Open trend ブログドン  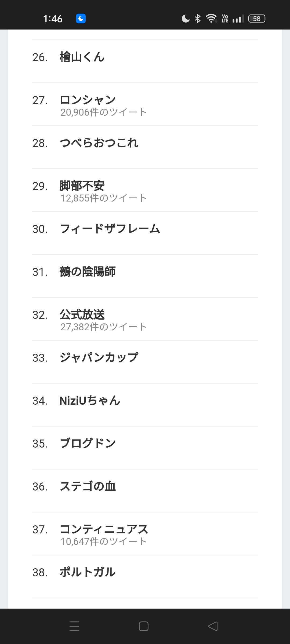click(x=88, y=444)
